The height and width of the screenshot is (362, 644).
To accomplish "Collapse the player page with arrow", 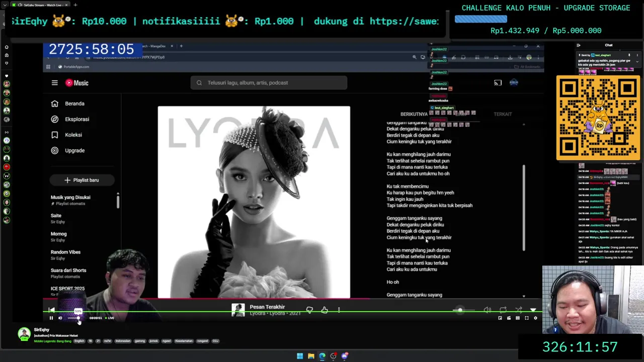I will coord(533,310).
